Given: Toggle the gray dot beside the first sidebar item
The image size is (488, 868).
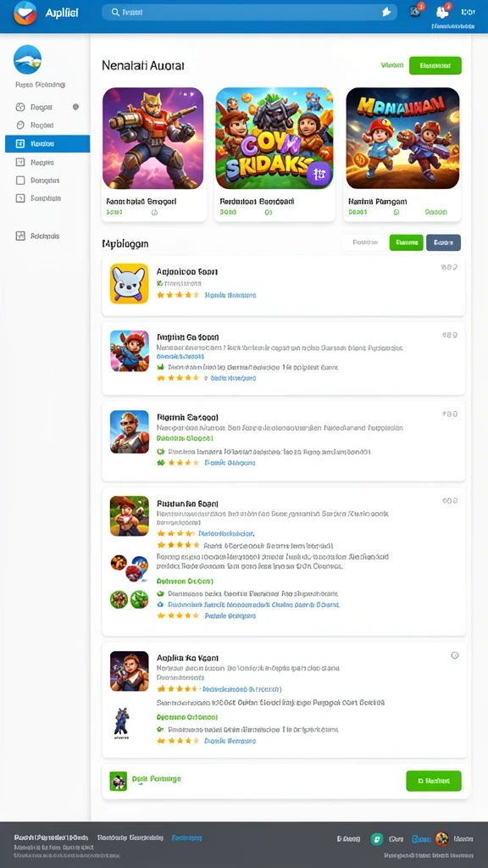Looking at the screenshot, I should pyautogui.click(x=75, y=107).
